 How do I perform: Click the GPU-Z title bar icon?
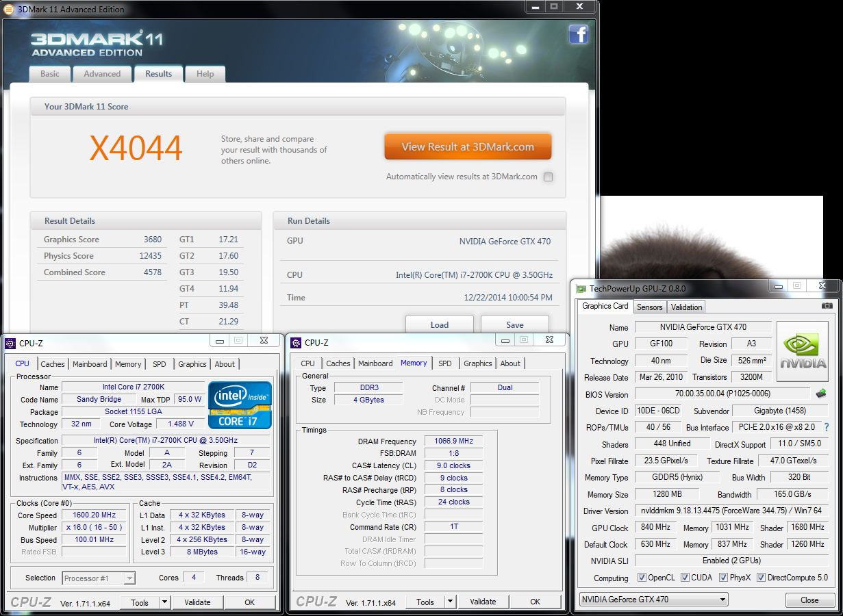(x=581, y=289)
